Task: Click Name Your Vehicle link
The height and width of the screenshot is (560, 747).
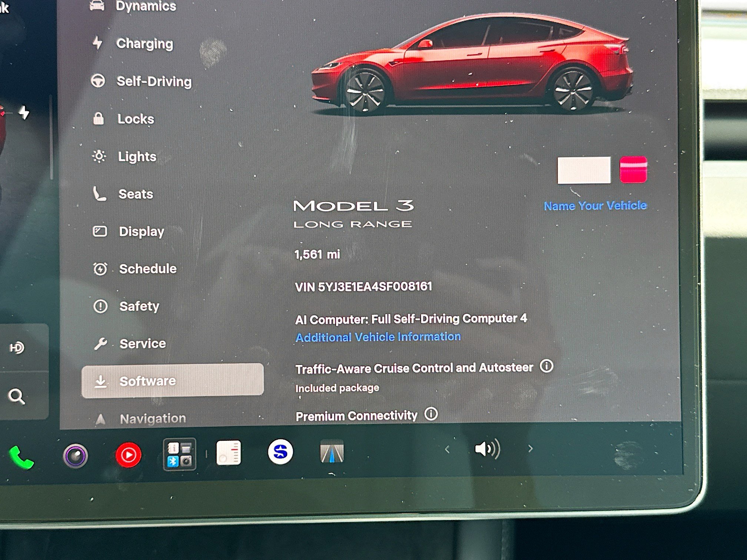Action: coord(595,206)
